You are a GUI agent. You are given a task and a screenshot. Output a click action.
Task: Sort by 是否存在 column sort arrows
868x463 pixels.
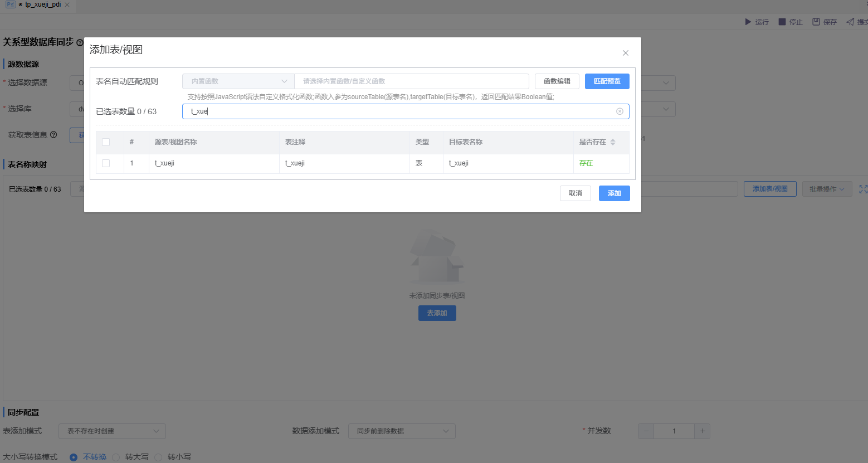[x=613, y=142]
